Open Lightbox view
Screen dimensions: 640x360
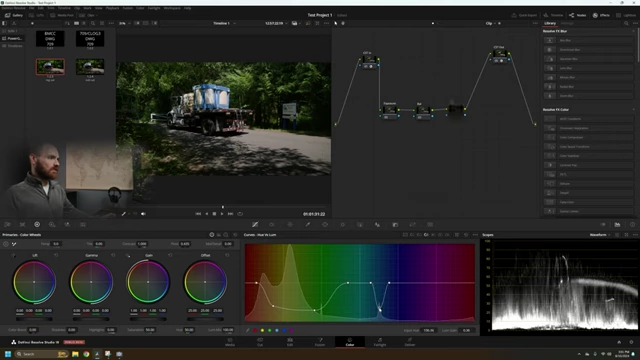click(626, 15)
